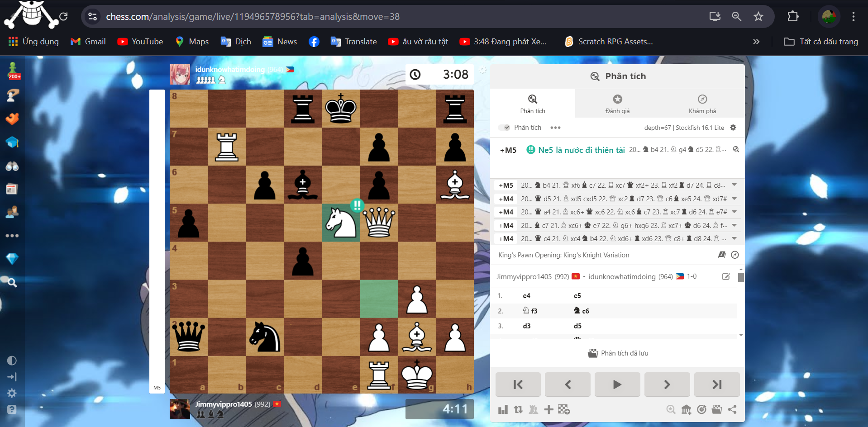
Task: Open the News newspaper icon in sidebar
Action: [12, 189]
